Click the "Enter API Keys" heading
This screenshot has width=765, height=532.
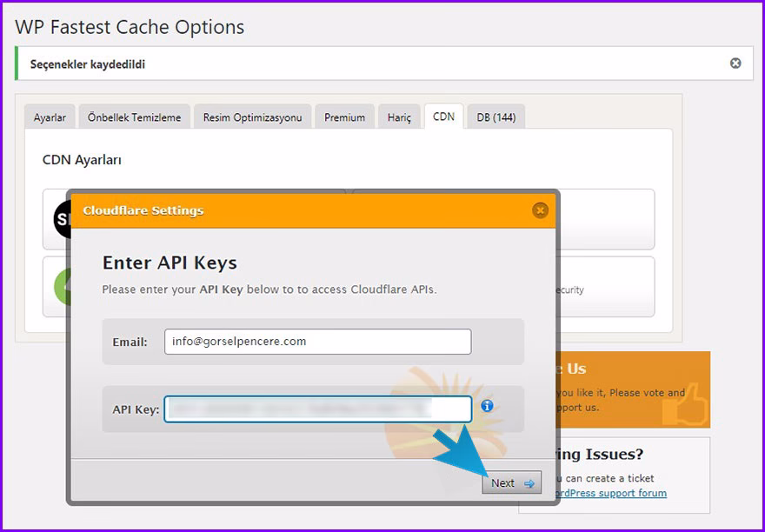click(170, 263)
